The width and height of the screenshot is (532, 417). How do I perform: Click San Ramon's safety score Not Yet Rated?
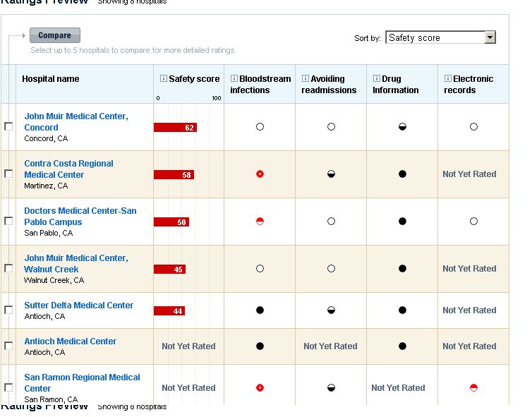(188, 388)
